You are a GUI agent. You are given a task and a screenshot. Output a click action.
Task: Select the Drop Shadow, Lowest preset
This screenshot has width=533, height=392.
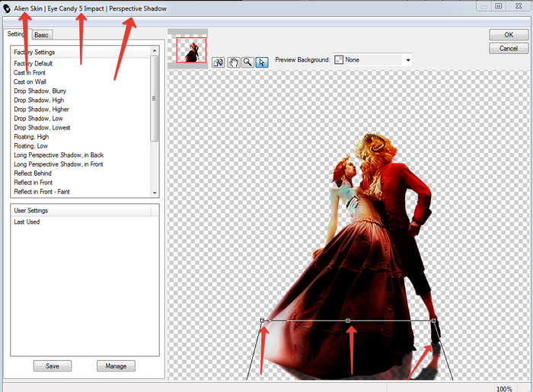click(42, 128)
